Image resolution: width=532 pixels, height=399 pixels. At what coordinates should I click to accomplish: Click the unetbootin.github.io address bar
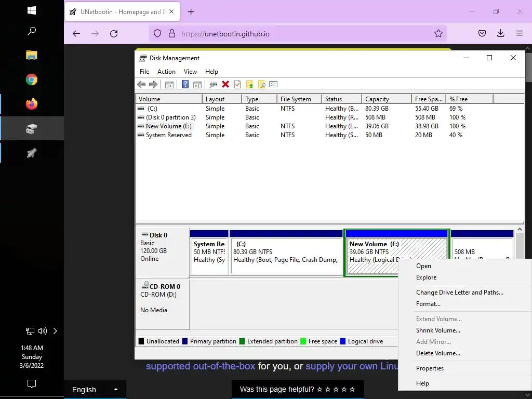pyautogui.click(x=298, y=34)
